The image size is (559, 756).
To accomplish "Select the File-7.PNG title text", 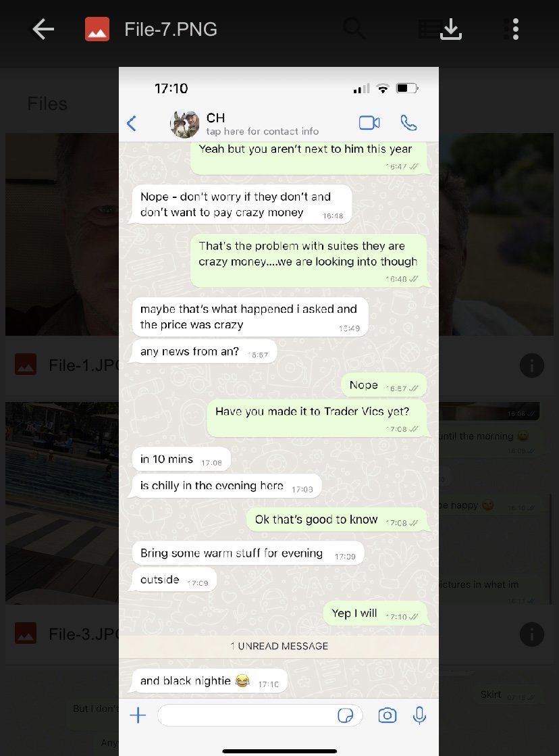I will [171, 30].
